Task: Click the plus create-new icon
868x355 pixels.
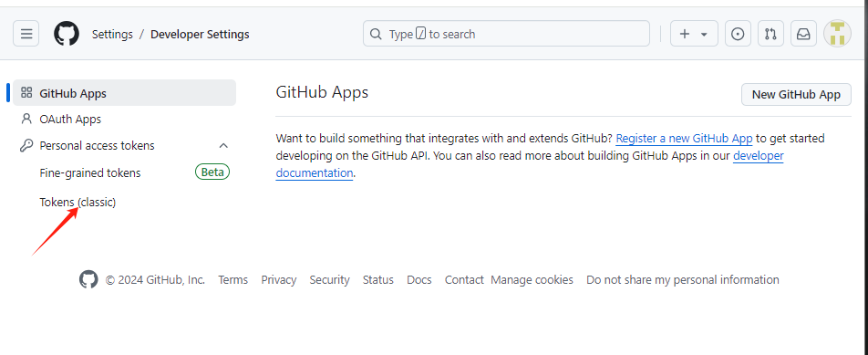Action: pos(684,34)
